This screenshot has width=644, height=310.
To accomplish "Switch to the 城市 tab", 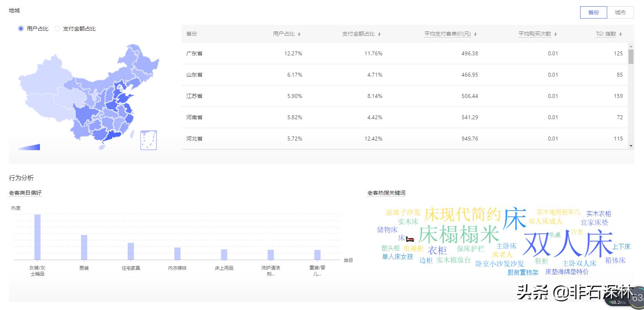I will click(620, 12).
